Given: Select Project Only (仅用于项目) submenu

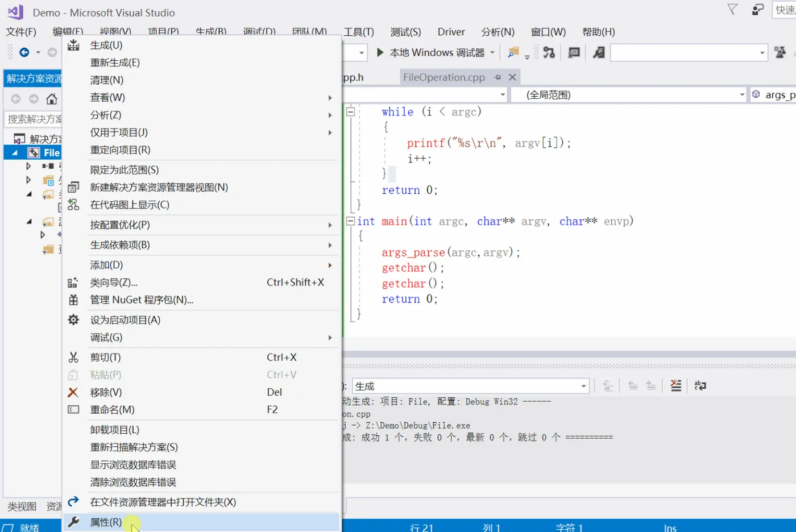Looking at the screenshot, I should tap(202, 132).
